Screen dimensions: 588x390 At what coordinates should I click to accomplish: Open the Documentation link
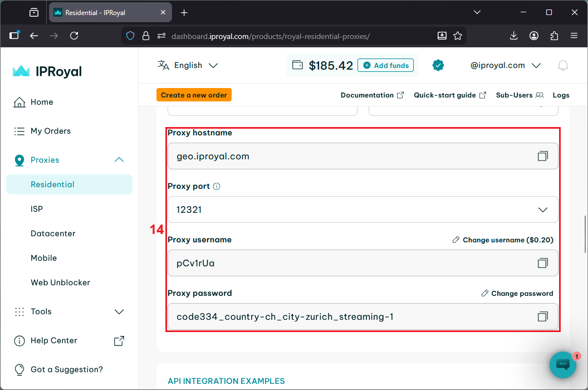click(x=372, y=95)
